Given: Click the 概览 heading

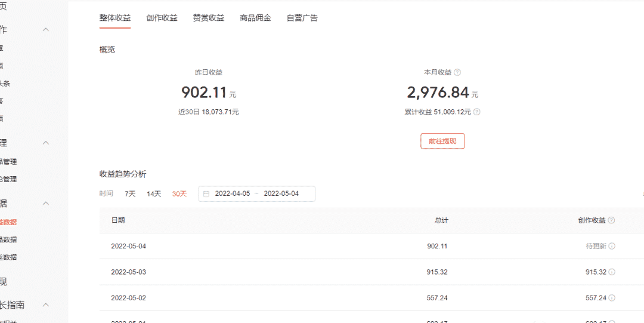Looking at the screenshot, I should pyautogui.click(x=107, y=50).
